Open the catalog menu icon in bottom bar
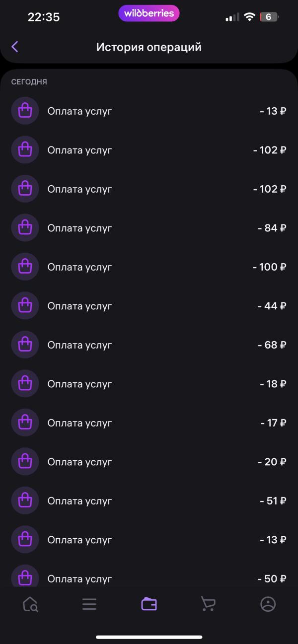This screenshot has height=644, width=298. coord(89,604)
